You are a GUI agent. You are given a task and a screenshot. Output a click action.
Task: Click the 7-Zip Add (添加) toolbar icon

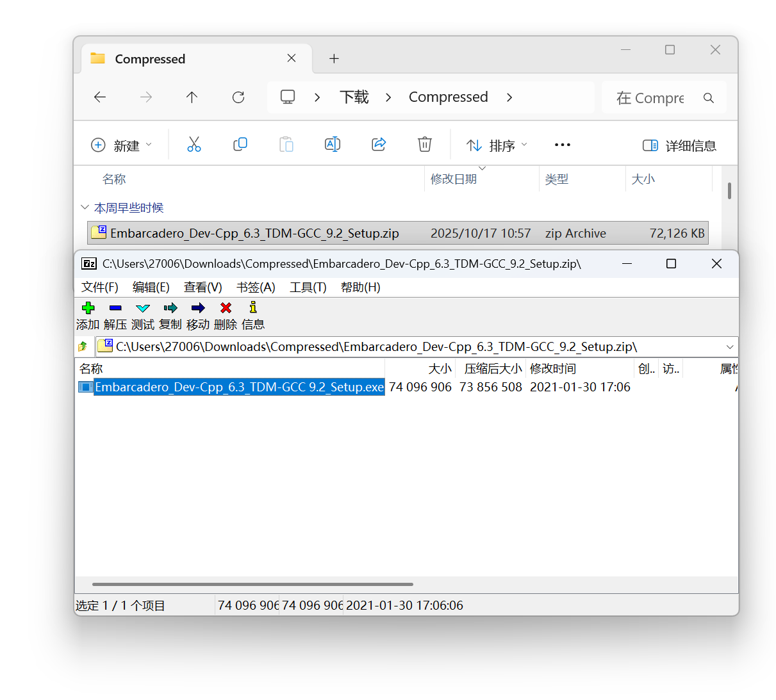pos(88,308)
